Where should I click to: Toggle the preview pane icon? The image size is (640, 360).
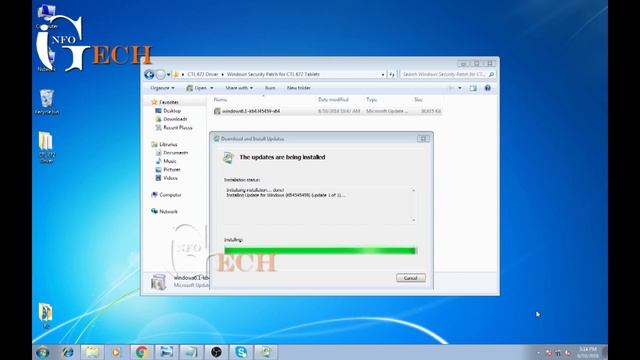[473, 88]
